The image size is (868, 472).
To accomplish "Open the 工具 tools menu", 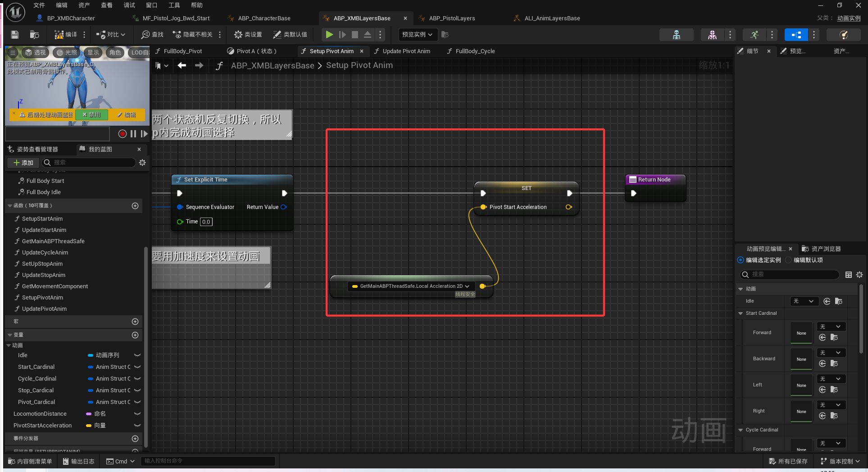I will (174, 5).
